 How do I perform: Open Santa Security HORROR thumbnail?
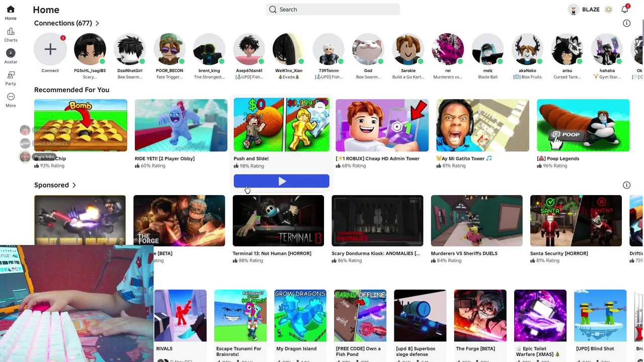click(x=576, y=221)
